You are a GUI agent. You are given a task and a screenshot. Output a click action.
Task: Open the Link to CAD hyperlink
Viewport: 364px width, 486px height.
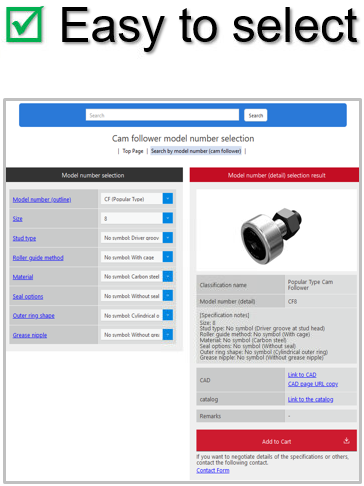302,375
